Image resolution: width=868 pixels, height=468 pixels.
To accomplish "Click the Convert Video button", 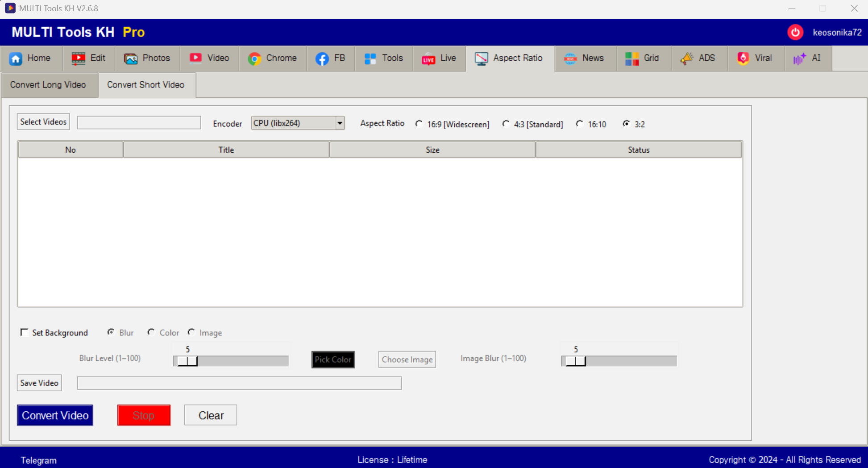I will [55, 415].
